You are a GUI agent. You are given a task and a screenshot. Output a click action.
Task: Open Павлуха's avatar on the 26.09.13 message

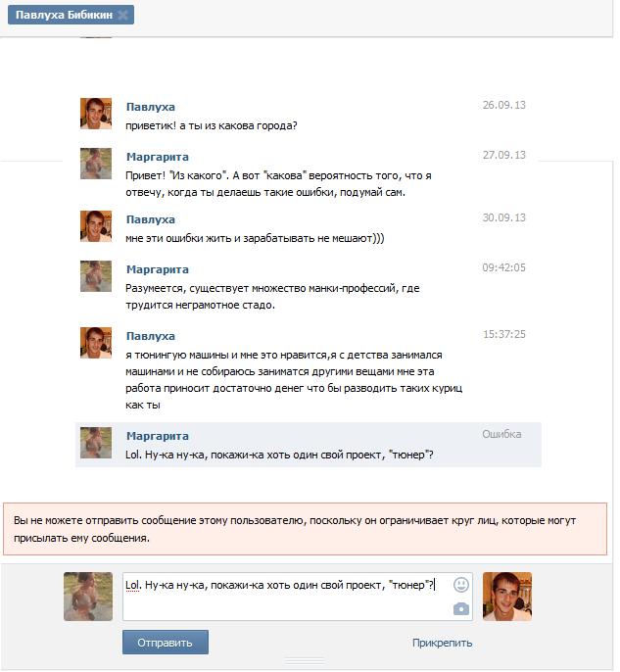pos(96,115)
